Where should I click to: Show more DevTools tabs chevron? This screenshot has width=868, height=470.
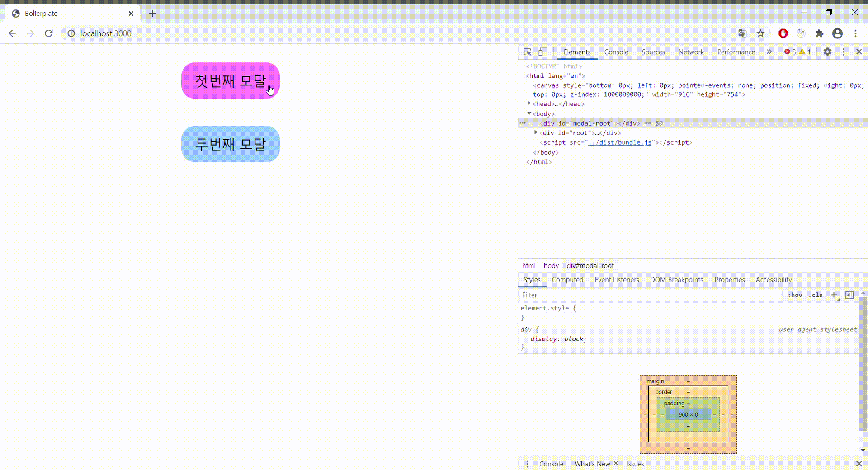click(x=769, y=52)
